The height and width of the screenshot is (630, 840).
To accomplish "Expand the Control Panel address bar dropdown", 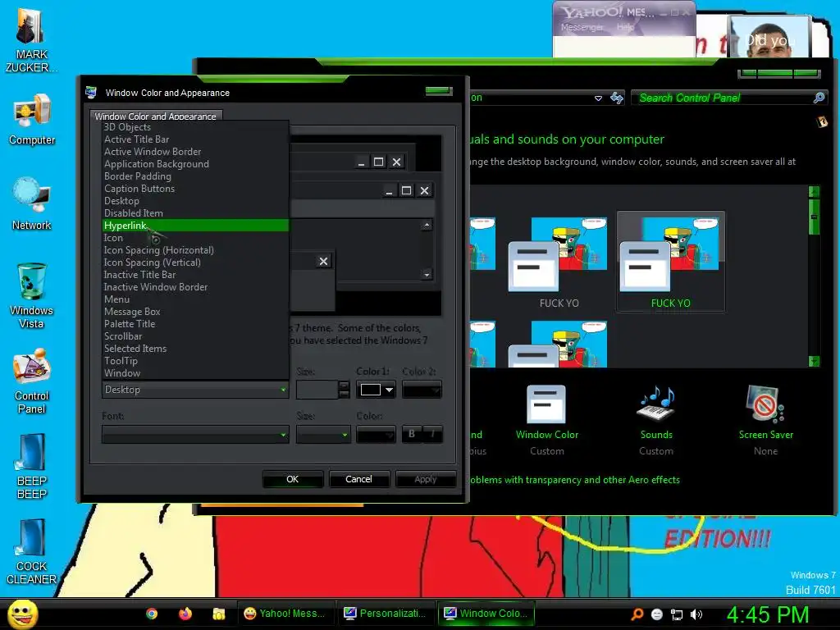I will coord(598,98).
